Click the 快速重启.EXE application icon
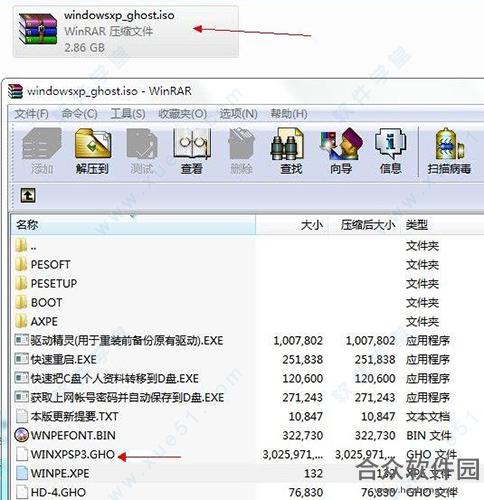The width and height of the screenshot is (484, 500). pos(22,359)
